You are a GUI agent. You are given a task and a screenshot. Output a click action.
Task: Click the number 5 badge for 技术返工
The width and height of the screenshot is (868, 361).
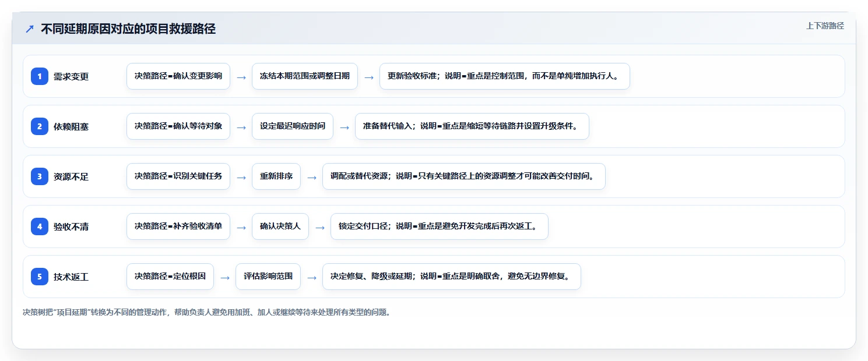pos(40,277)
